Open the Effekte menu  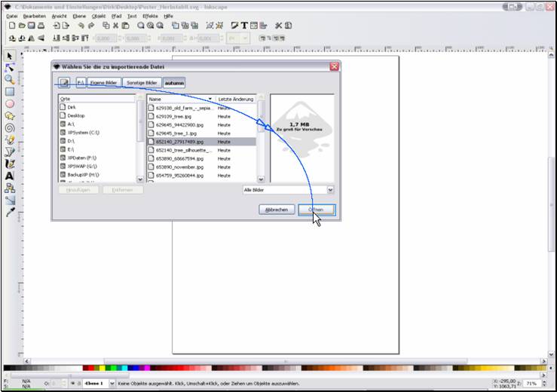click(149, 15)
